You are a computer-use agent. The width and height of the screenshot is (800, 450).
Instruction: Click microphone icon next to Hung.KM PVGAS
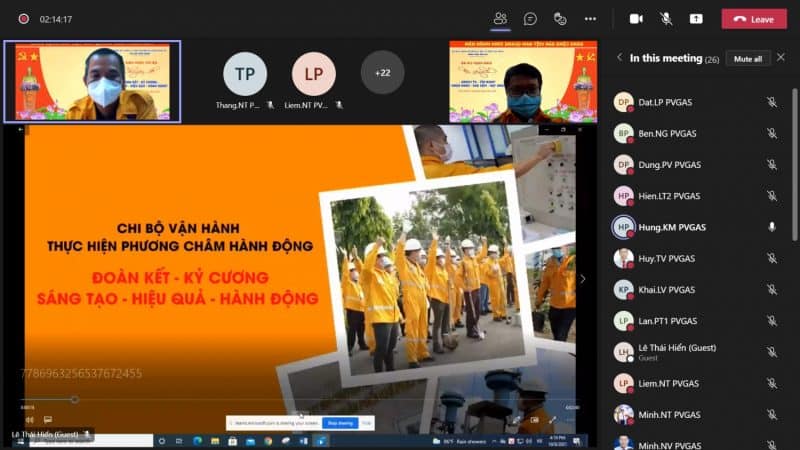[x=771, y=227]
